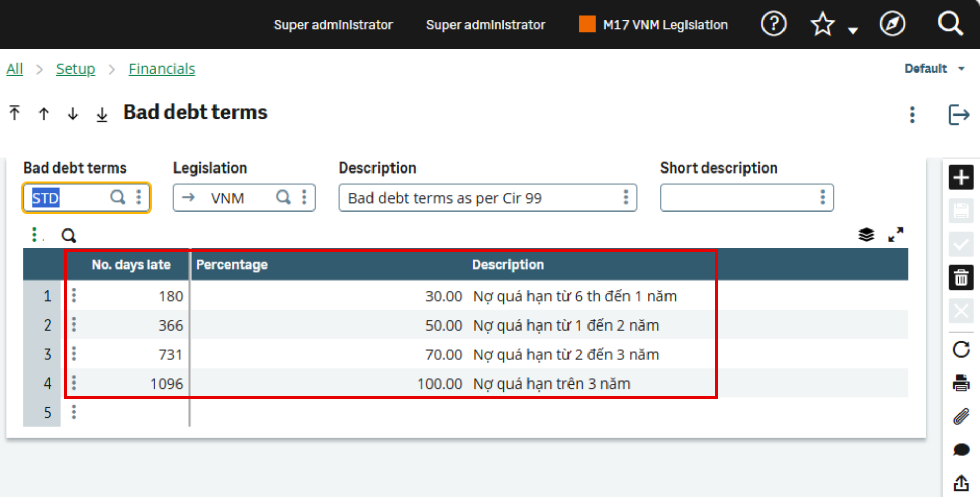
Task: Expand the favorites dropdown arrow
Action: (853, 31)
